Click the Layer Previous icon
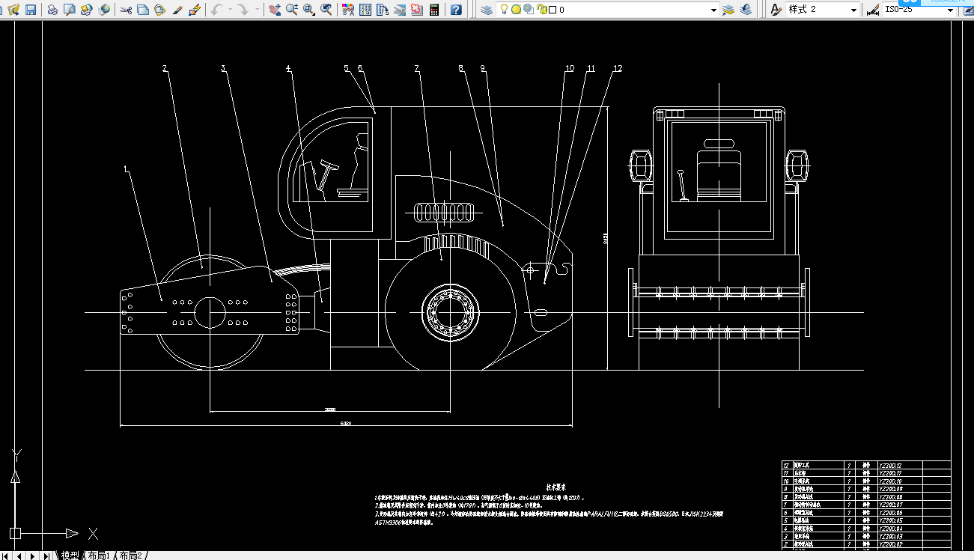974x560 pixels. coord(746,10)
